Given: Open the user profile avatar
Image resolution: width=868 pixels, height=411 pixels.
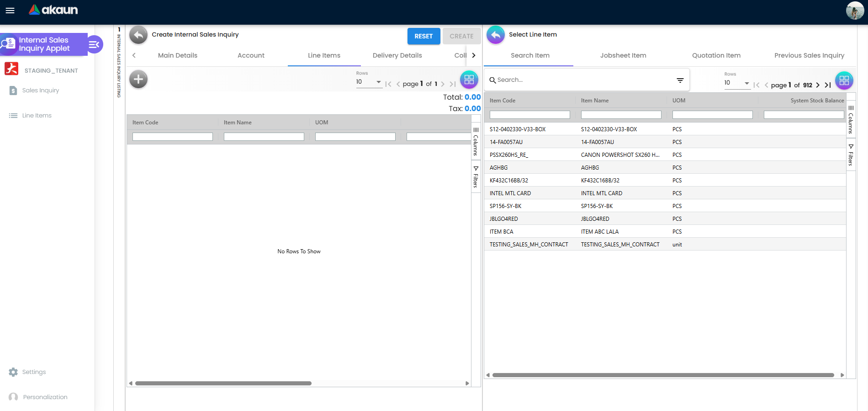Looking at the screenshot, I should [x=855, y=11].
